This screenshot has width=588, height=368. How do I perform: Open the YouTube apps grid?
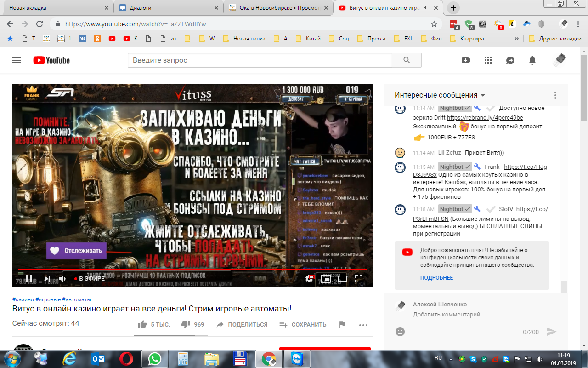pyautogui.click(x=488, y=60)
